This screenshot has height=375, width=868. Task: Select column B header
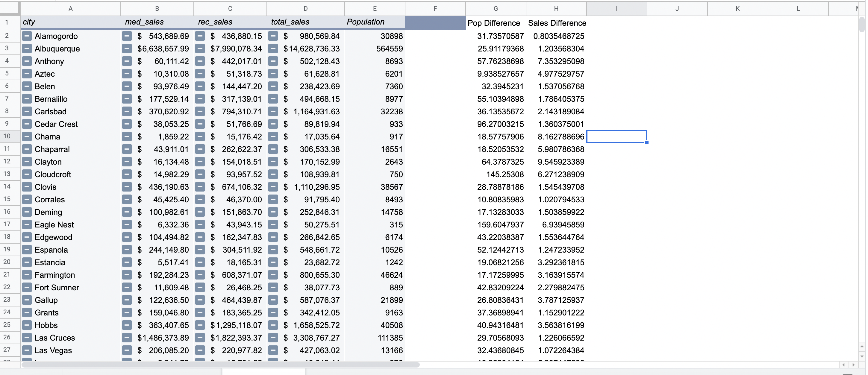point(157,9)
